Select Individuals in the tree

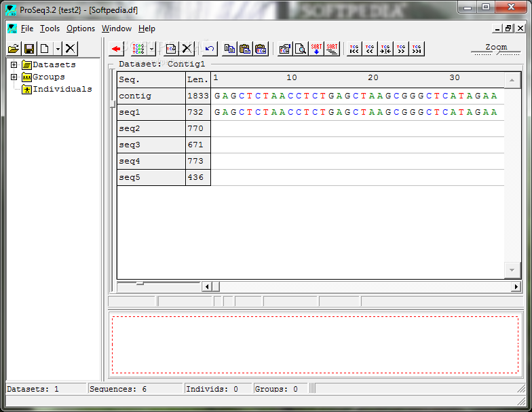[x=62, y=89]
